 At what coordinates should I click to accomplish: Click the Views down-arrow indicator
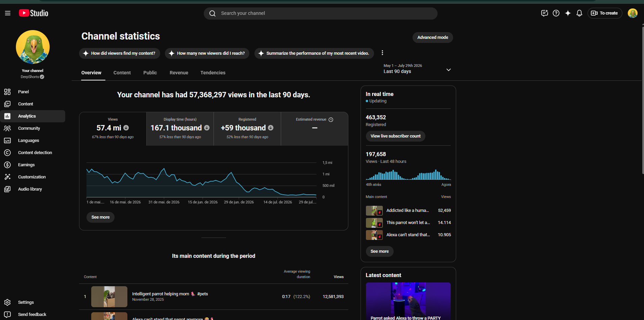point(126,128)
